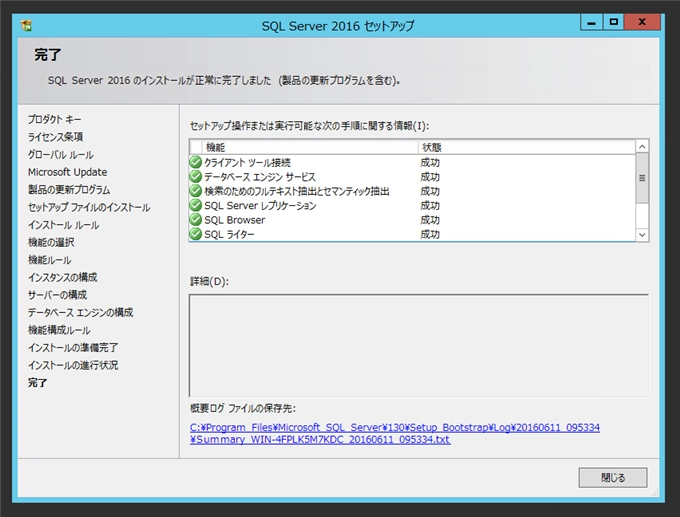Click the Microsoft Update step in sidebar
Viewport: 680px width, 517px height.
click(67, 172)
